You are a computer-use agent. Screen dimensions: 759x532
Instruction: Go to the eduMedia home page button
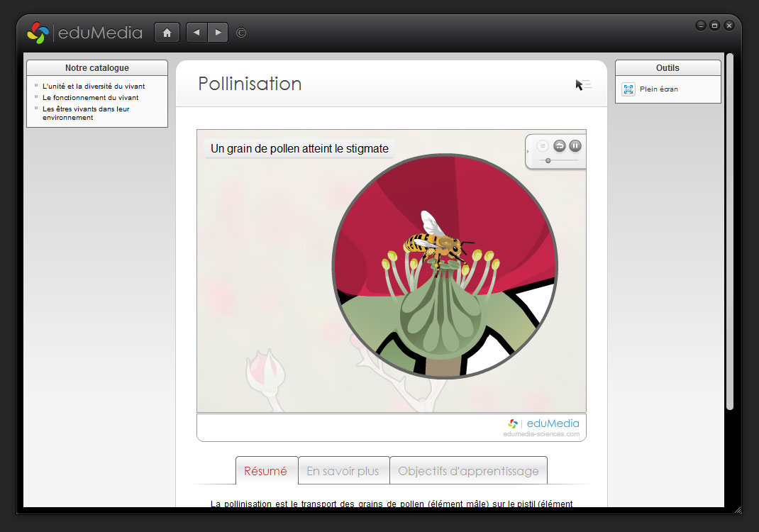tap(167, 33)
